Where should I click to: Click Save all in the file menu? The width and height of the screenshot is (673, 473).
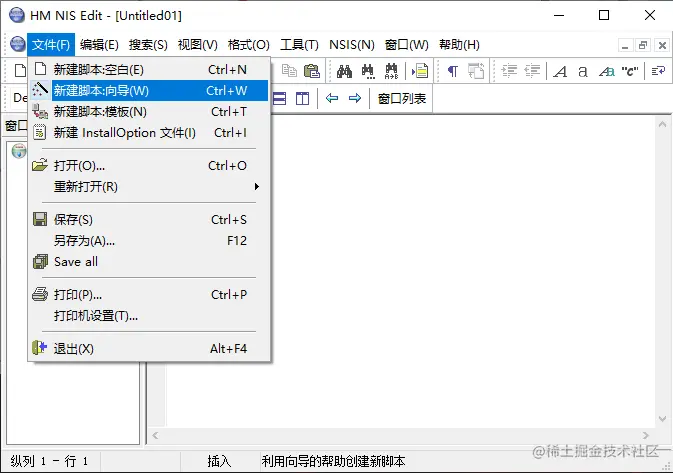click(x=149, y=262)
